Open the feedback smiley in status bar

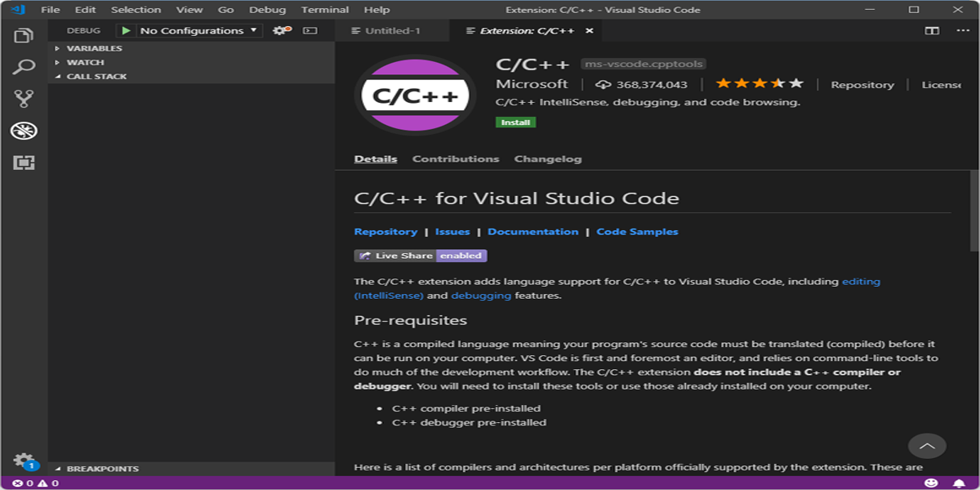click(x=932, y=483)
